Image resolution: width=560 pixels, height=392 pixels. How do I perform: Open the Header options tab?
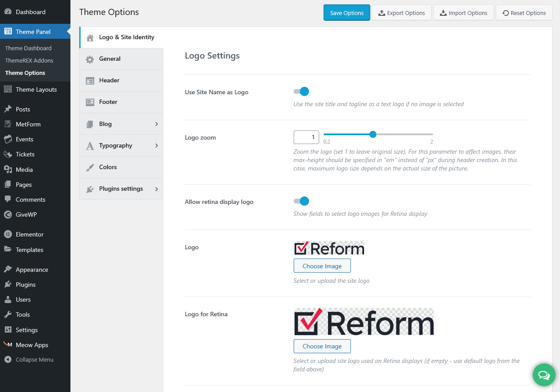point(121,81)
